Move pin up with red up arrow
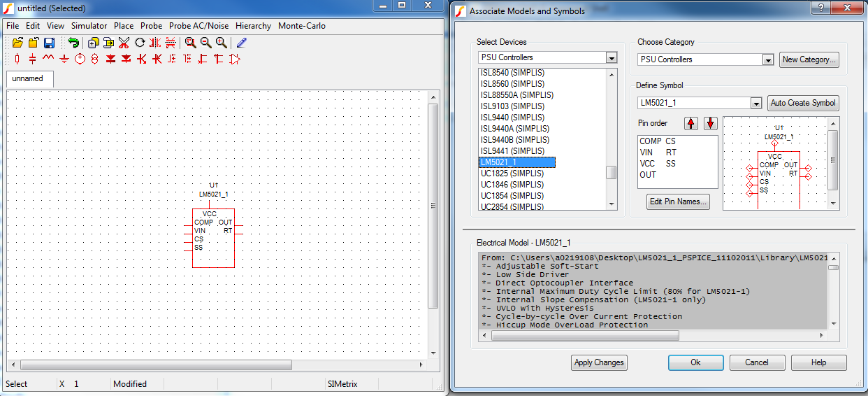 tap(691, 123)
